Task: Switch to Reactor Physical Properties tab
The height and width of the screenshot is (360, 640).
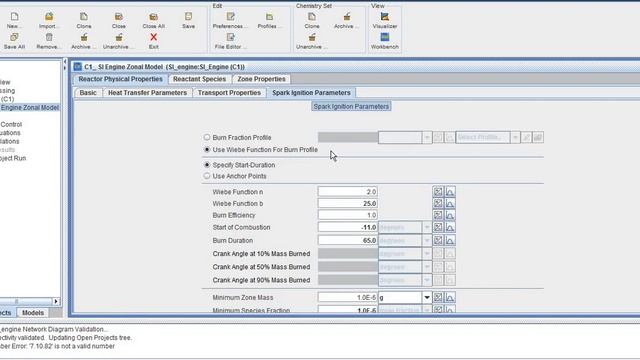Action: tap(120, 79)
